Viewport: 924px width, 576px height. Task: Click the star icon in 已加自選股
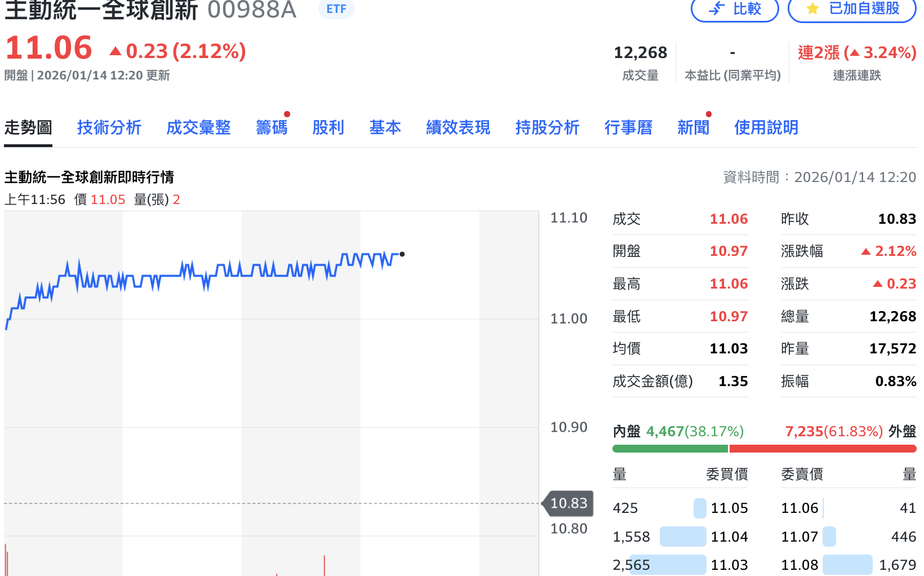[811, 9]
